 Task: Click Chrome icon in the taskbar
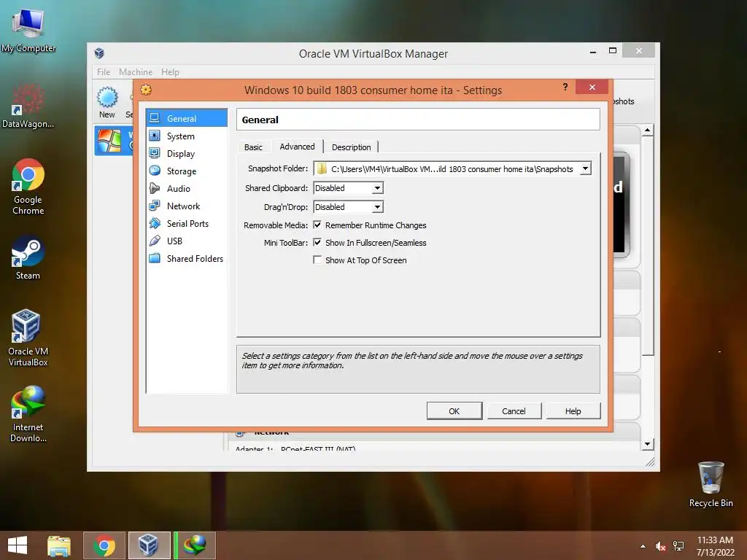click(x=104, y=545)
